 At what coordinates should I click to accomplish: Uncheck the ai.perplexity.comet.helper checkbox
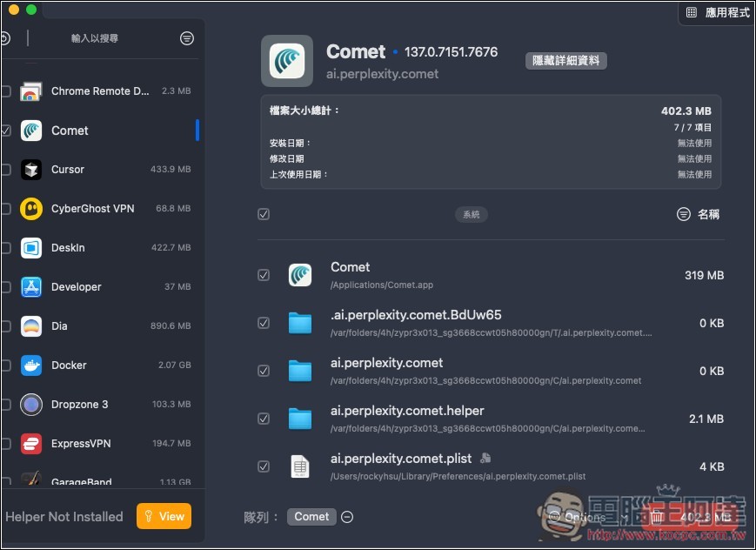(264, 419)
